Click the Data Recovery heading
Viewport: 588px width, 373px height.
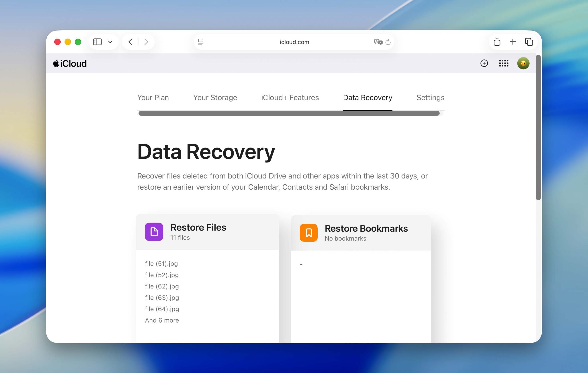click(x=206, y=152)
